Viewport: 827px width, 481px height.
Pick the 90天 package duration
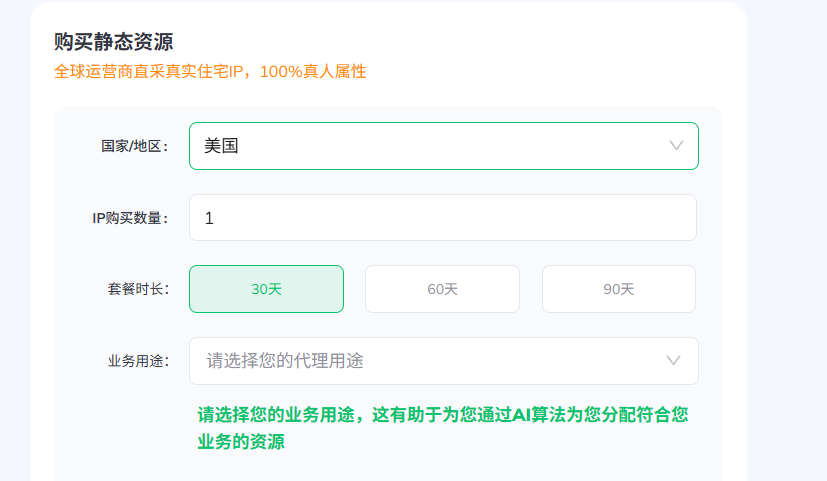[x=619, y=289]
